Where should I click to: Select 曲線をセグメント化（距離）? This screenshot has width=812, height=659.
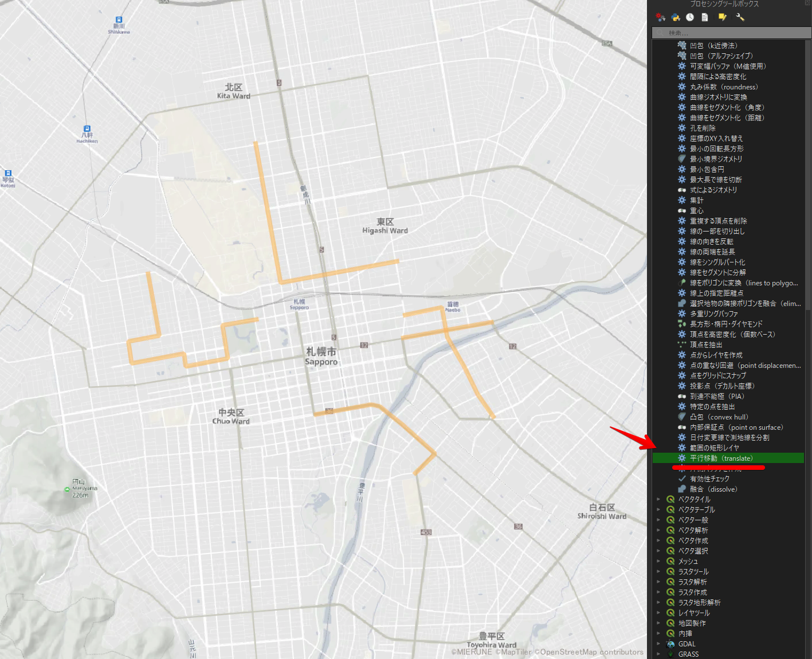(727, 118)
